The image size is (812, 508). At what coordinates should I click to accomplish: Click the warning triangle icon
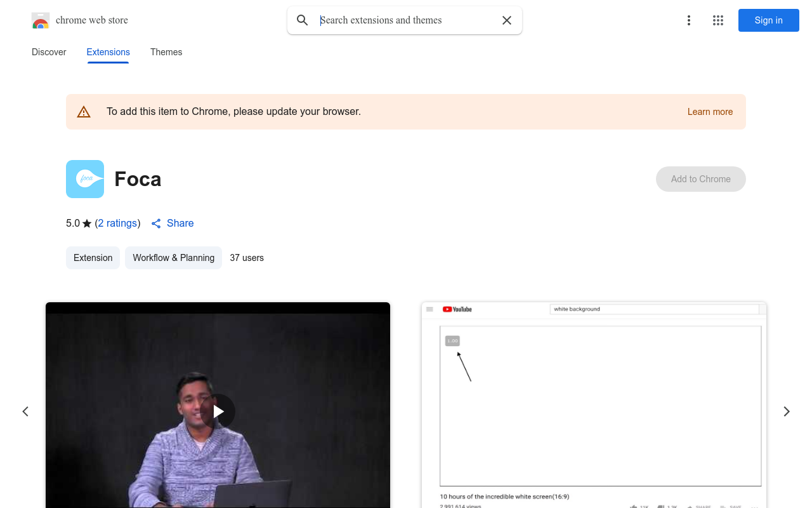pyautogui.click(x=84, y=112)
